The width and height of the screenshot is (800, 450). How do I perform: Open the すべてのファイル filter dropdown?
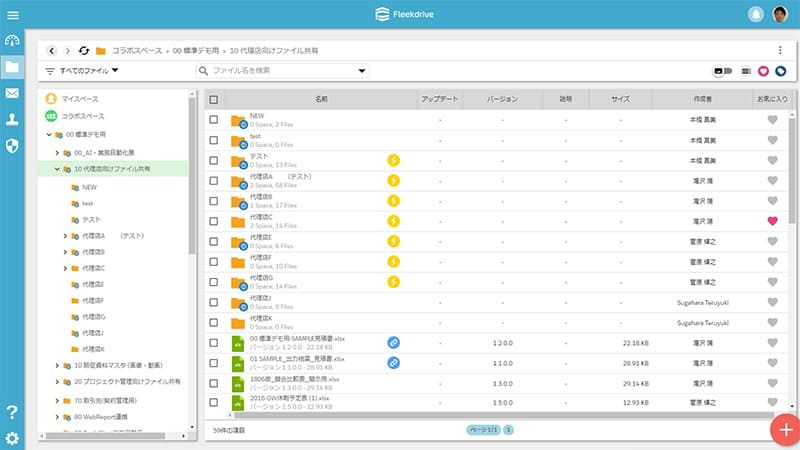click(x=82, y=71)
